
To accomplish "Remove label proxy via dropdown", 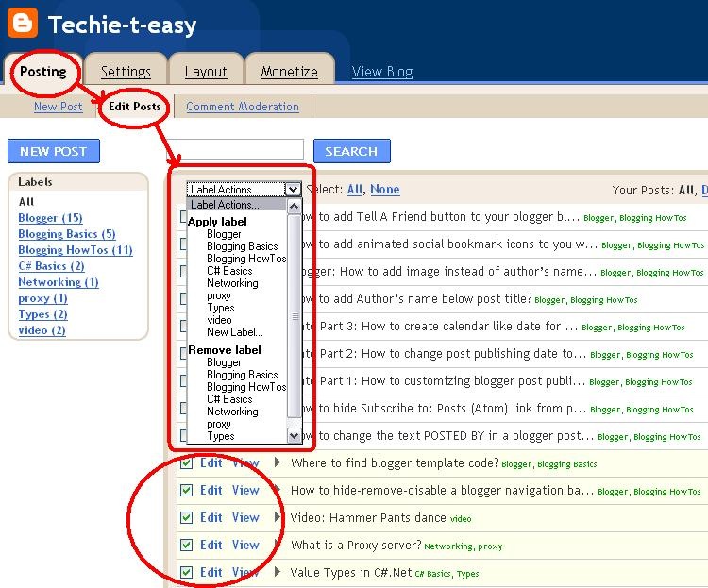I will click(x=219, y=424).
